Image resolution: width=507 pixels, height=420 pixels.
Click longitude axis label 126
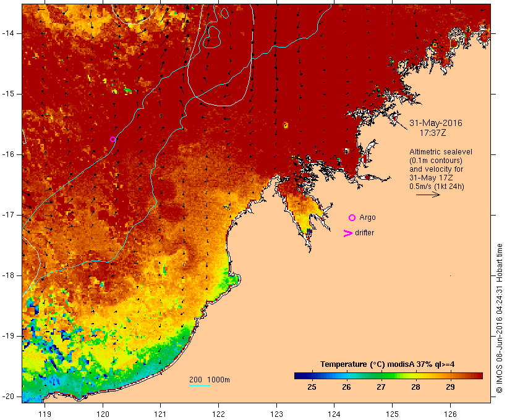click(450, 414)
